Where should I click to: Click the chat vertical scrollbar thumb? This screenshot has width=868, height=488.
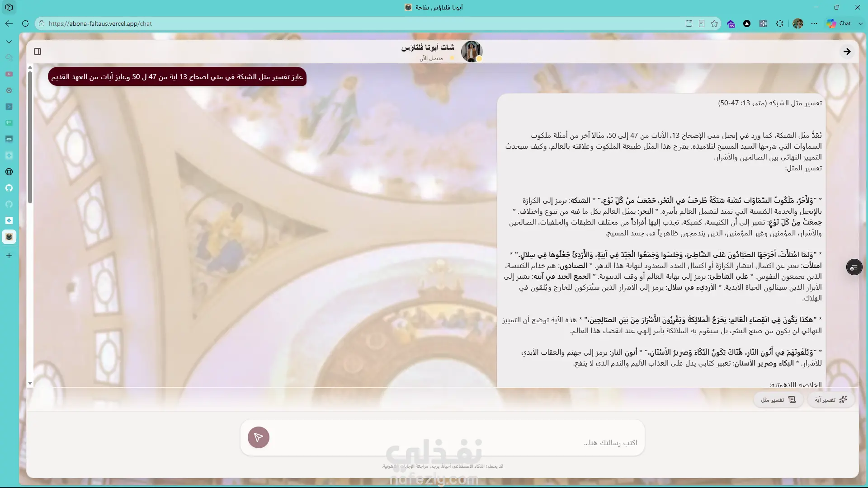[x=30, y=137]
